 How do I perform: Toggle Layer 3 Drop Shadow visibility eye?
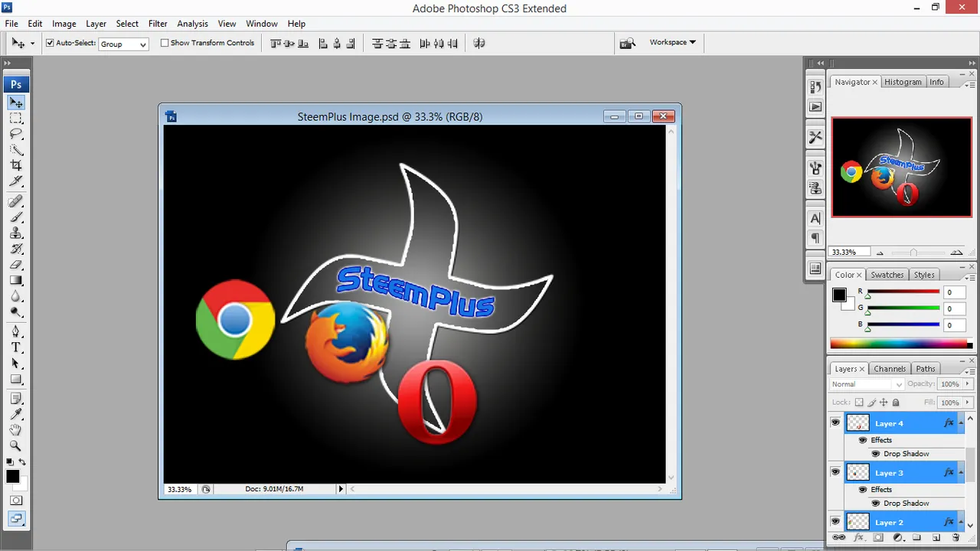876,503
